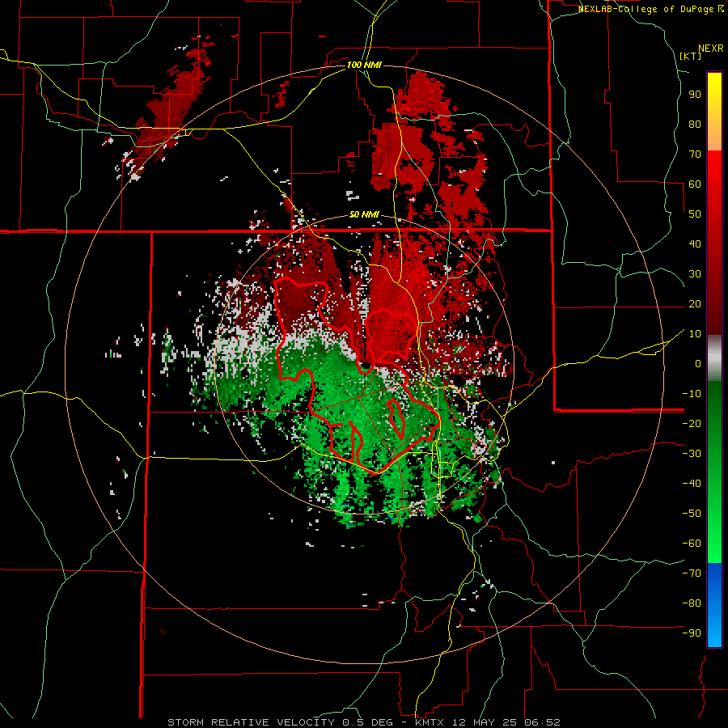Click the "-90" value on the velocity scale
This screenshot has width=728, height=728.
(x=692, y=633)
